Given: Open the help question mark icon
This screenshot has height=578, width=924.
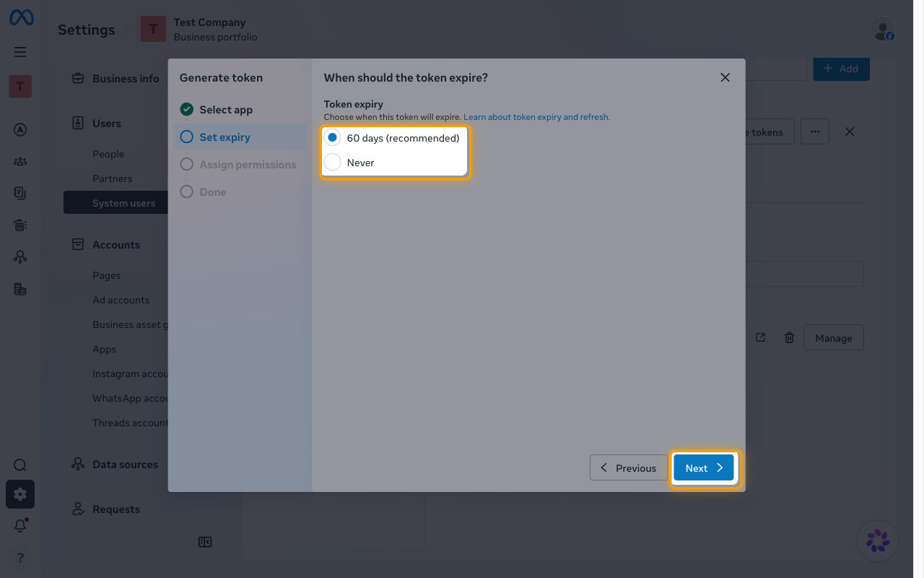Looking at the screenshot, I should (x=20, y=558).
